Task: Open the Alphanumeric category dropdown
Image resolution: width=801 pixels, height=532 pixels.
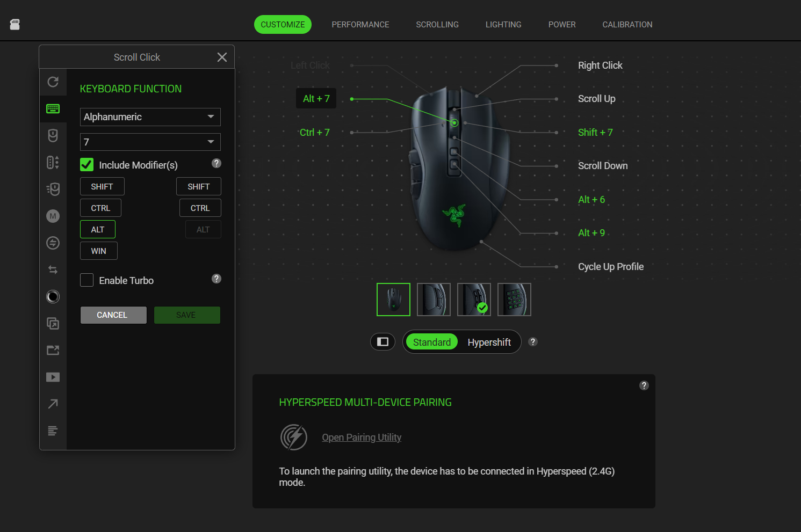Action: (x=150, y=117)
